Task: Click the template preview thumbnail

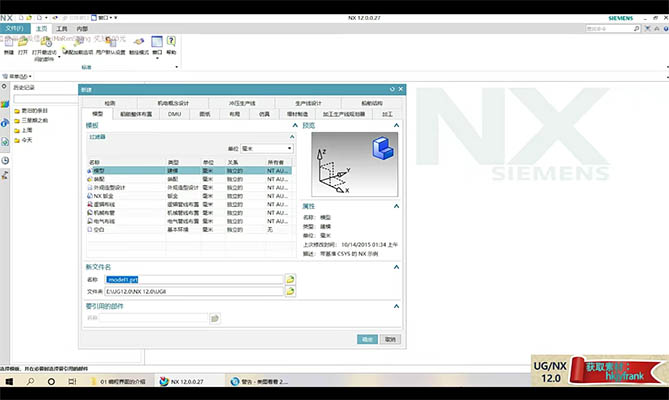Action: (355, 164)
